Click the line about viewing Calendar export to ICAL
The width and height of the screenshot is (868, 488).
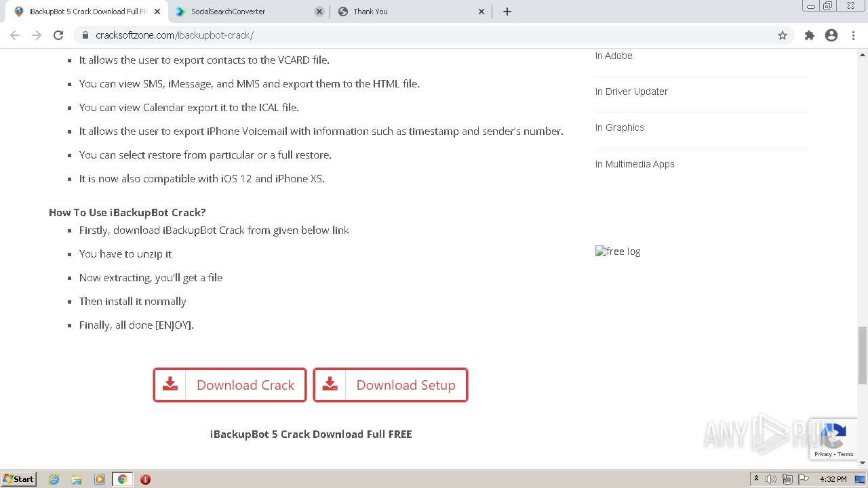[x=189, y=107]
